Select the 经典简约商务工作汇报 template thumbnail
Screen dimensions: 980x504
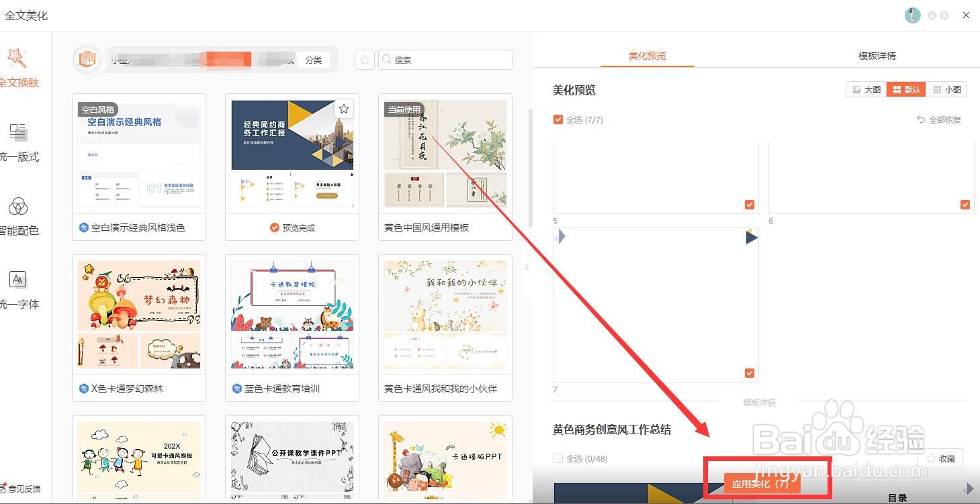(292, 154)
